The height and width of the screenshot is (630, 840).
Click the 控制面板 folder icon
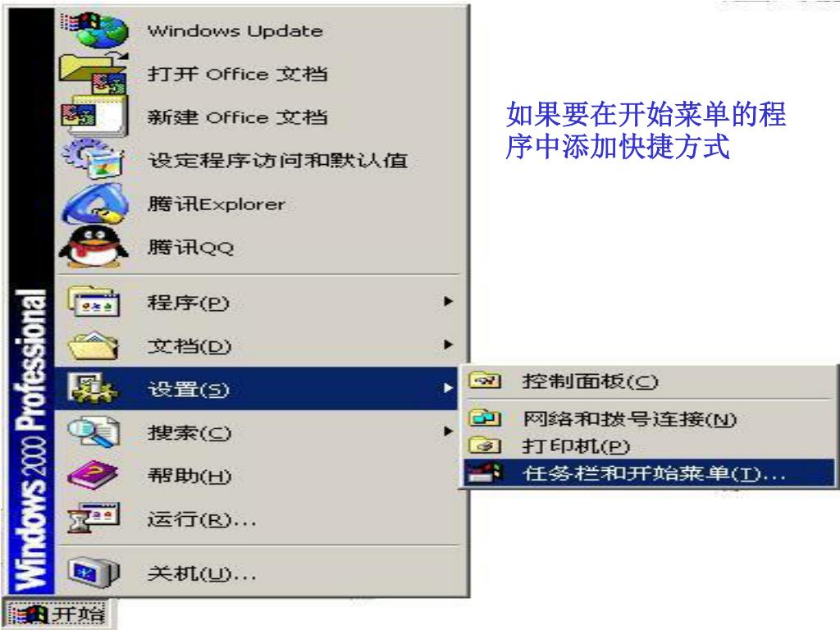pyautogui.click(x=484, y=381)
